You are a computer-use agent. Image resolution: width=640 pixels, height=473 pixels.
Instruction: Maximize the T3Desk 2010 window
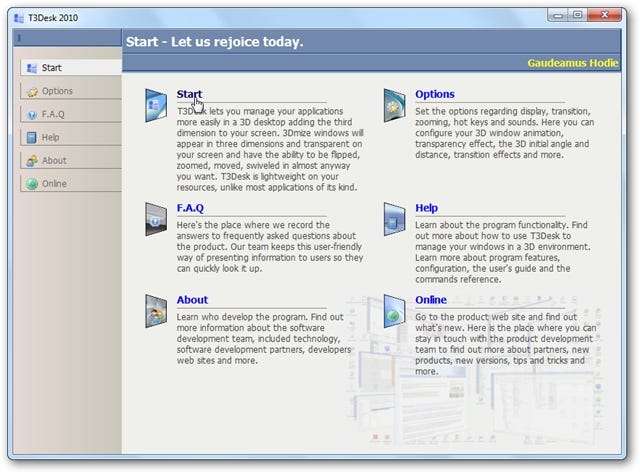coord(577,16)
